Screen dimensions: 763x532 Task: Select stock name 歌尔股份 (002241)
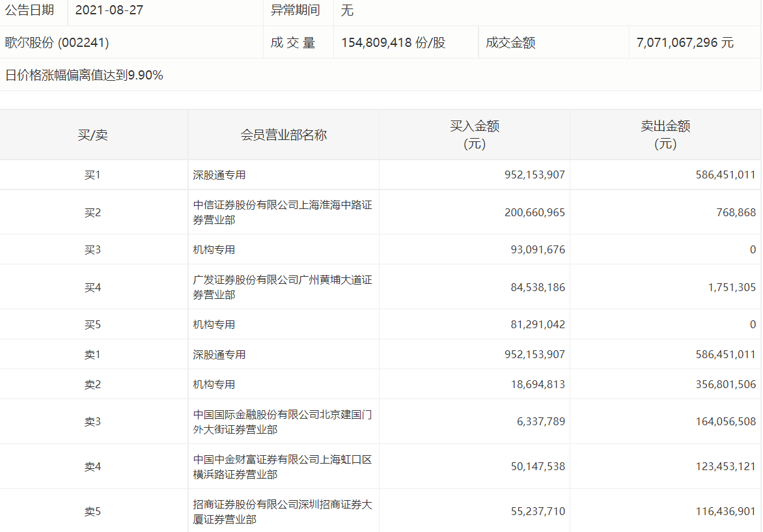pos(57,42)
